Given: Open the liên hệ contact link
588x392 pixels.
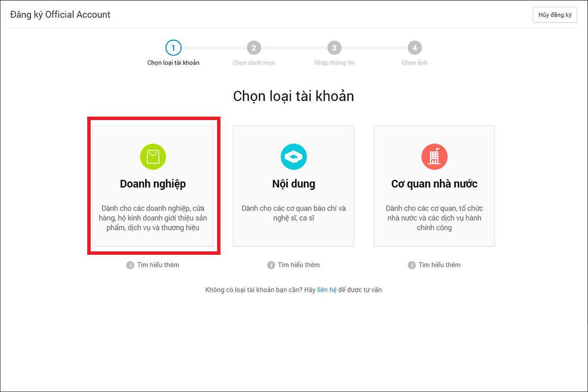Looking at the screenshot, I should [x=327, y=290].
